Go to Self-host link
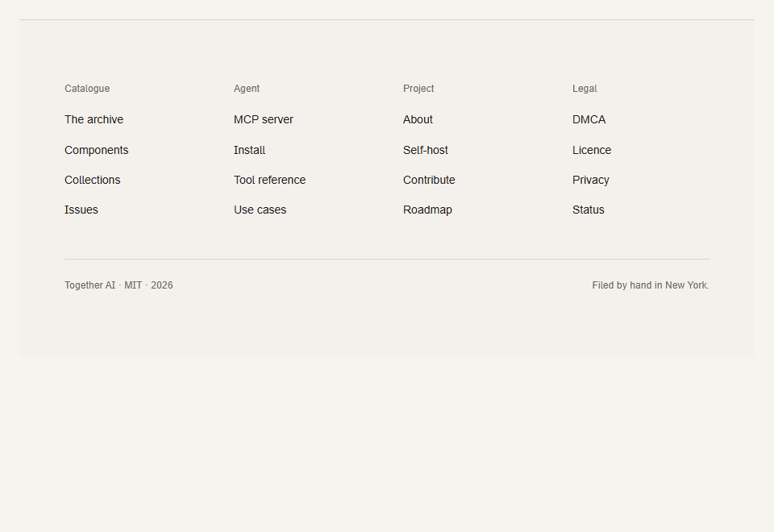The width and height of the screenshot is (774, 532). (x=426, y=150)
